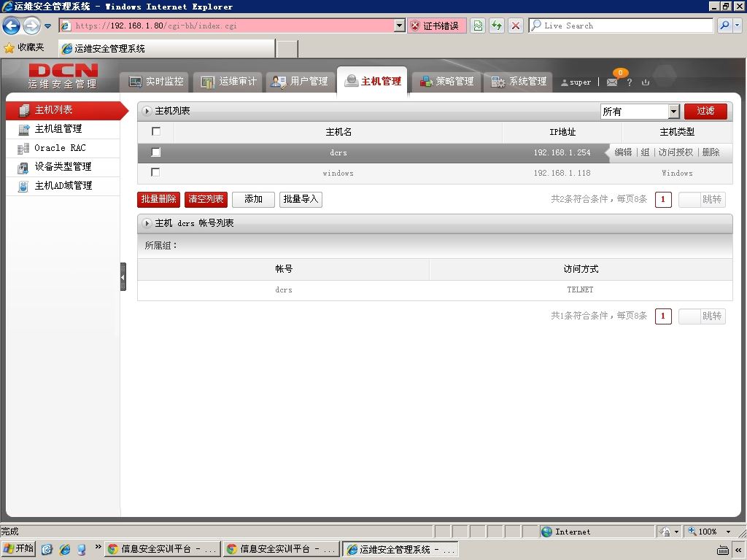Click the 批量删除 button

click(x=158, y=200)
